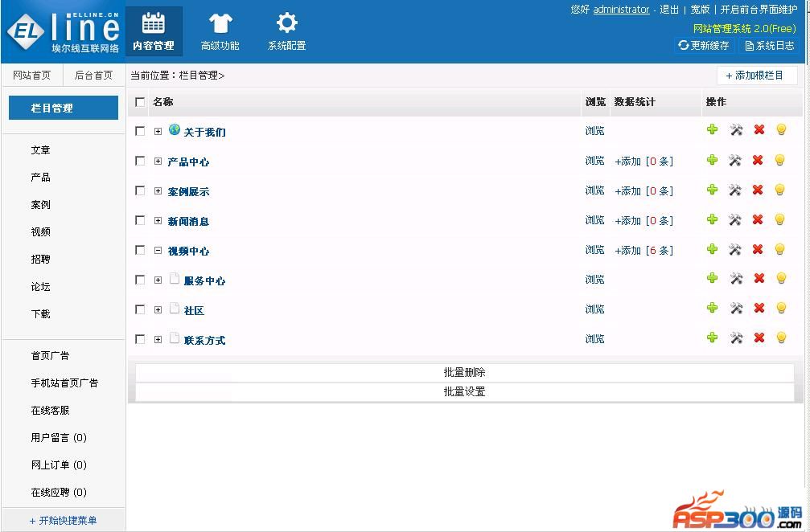Delete 联系方式 using red X icon
Screen dimensions: 810x532
pos(759,338)
